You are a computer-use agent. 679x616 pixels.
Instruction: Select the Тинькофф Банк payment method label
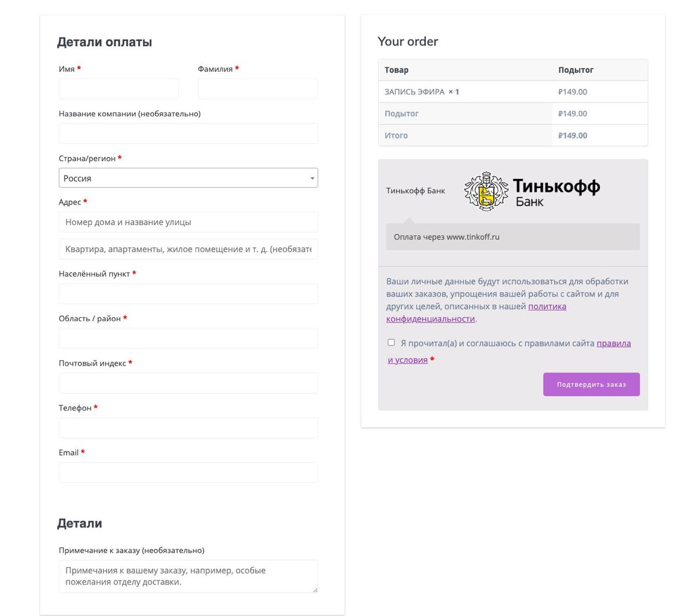click(x=415, y=191)
